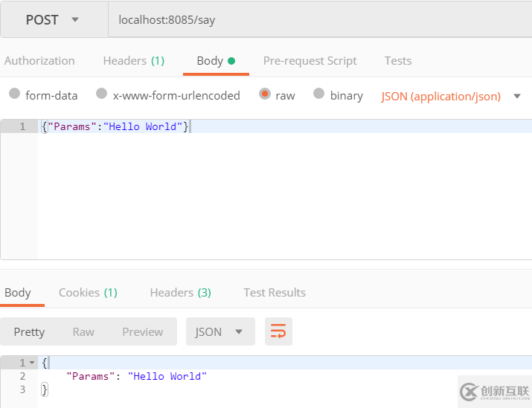The image size is (532, 408).
Task: Open the response Body tab
Action: 18,293
